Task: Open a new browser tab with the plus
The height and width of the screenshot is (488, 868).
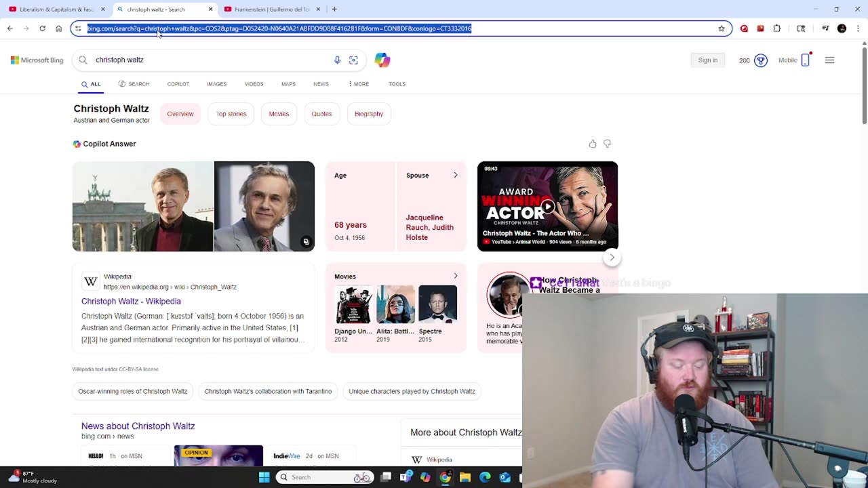Action: click(x=334, y=9)
